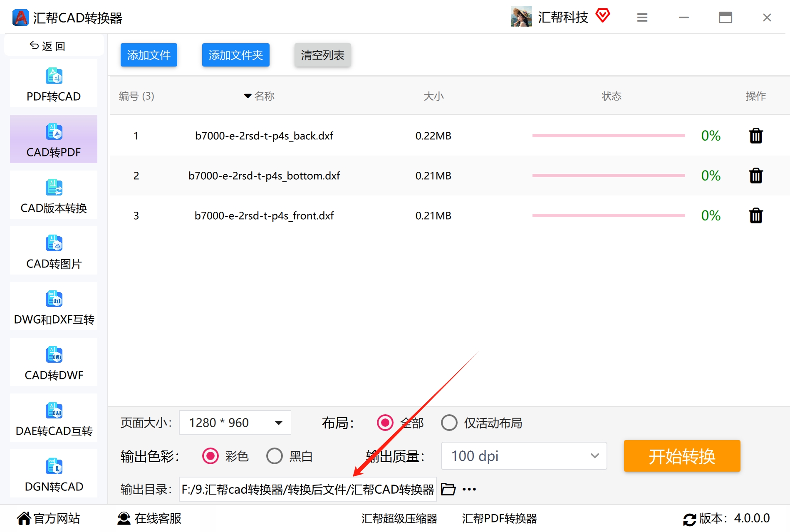Click the version refresh icon
Viewport: 790px width, 532px height.
click(689, 519)
